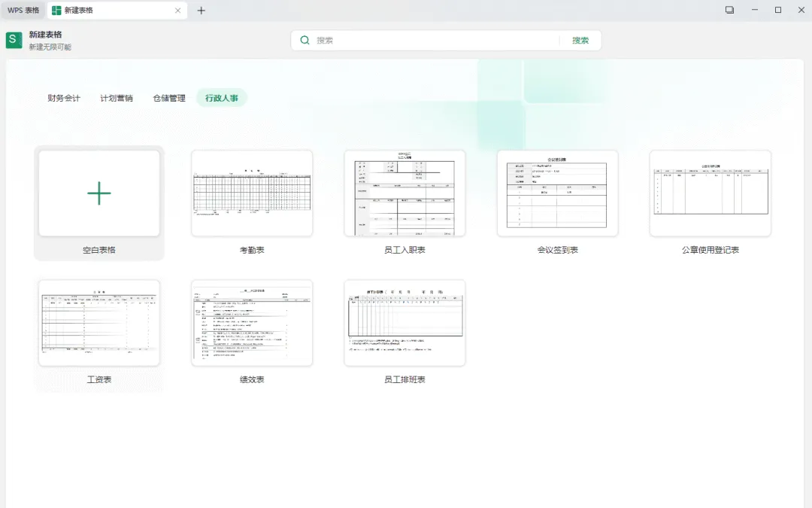Open the 会议签到表 template thumbnail
The image size is (812, 508).
point(557,193)
